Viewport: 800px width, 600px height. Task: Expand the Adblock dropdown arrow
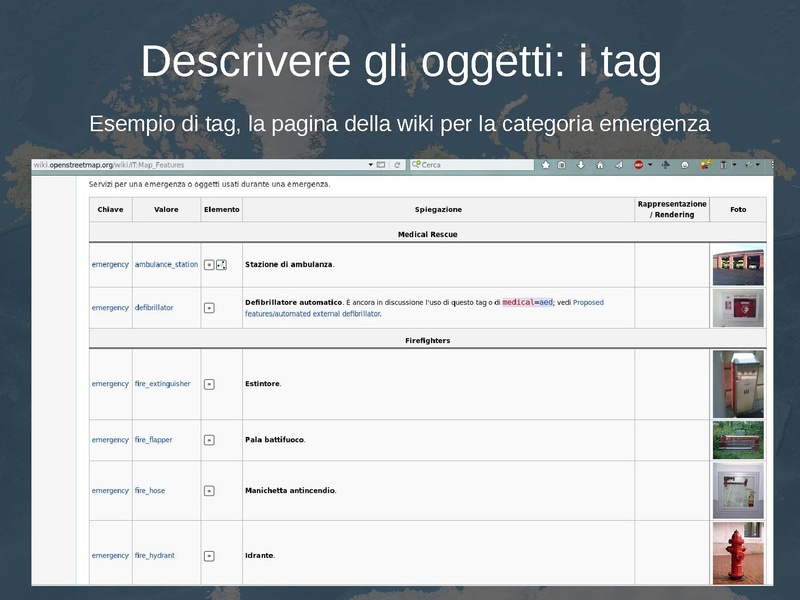[650, 165]
